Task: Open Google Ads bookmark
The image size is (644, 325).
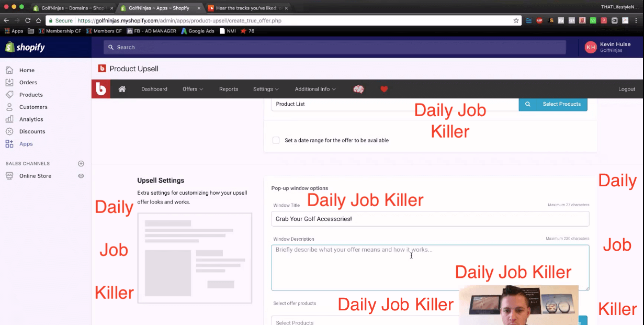Action: (x=198, y=31)
